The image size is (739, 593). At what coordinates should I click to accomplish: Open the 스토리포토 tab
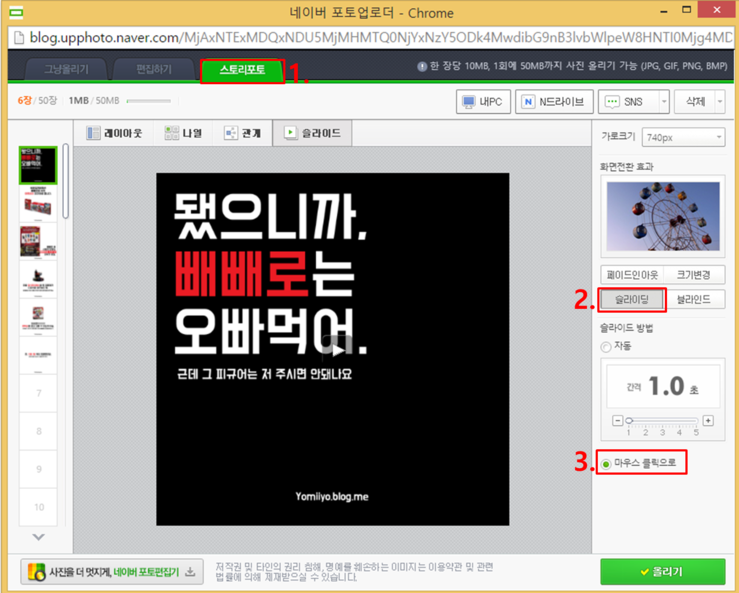point(242,70)
